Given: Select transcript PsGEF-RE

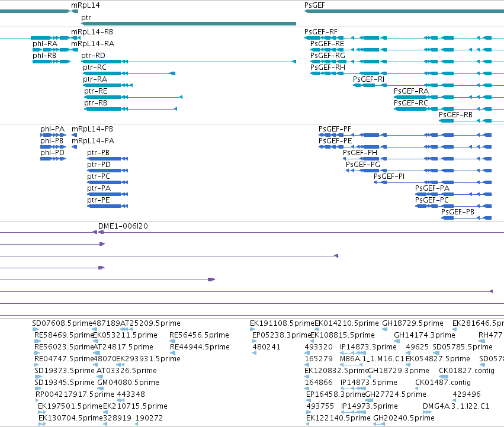Looking at the screenshot, I should [x=407, y=50].
